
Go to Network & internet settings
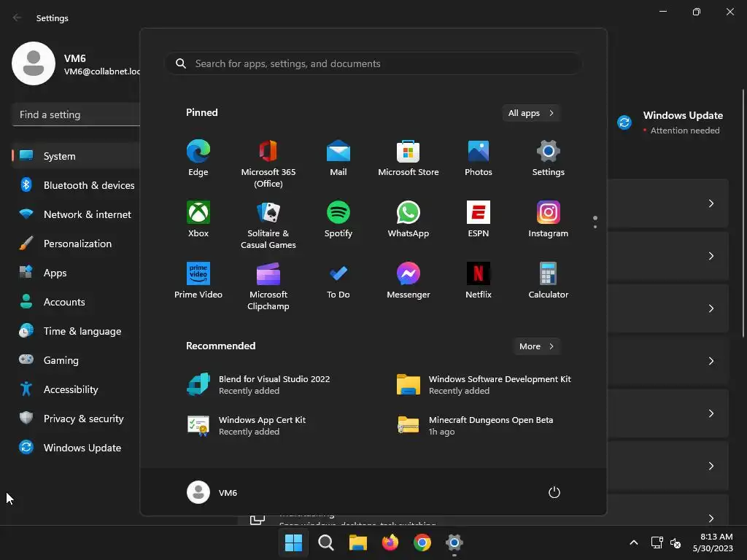(76, 214)
